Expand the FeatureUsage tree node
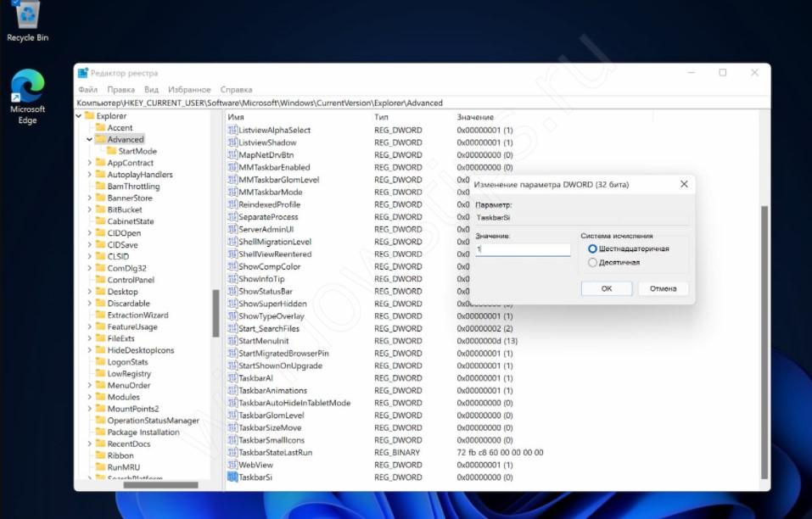The image size is (812, 519). 89,326
